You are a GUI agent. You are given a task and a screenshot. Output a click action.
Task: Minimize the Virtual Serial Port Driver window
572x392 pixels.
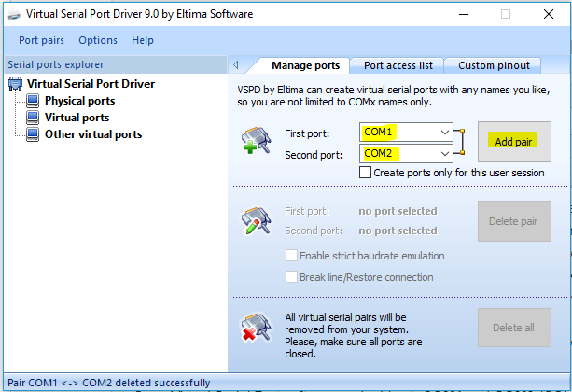(464, 15)
